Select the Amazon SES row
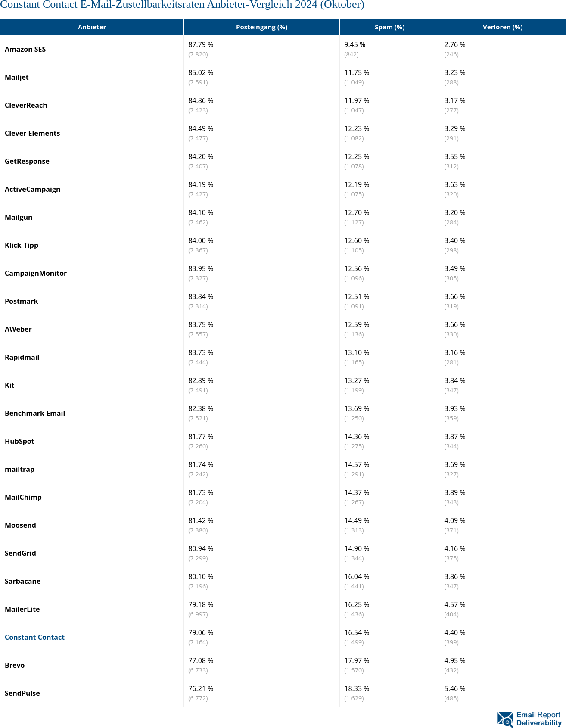Image resolution: width=566 pixels, height=728 pixels. click(283, 49)
